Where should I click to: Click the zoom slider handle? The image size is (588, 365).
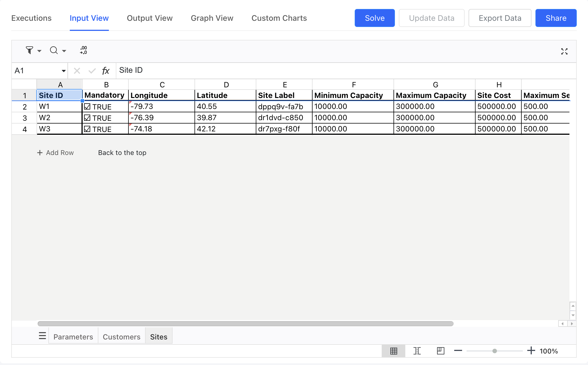494,351
